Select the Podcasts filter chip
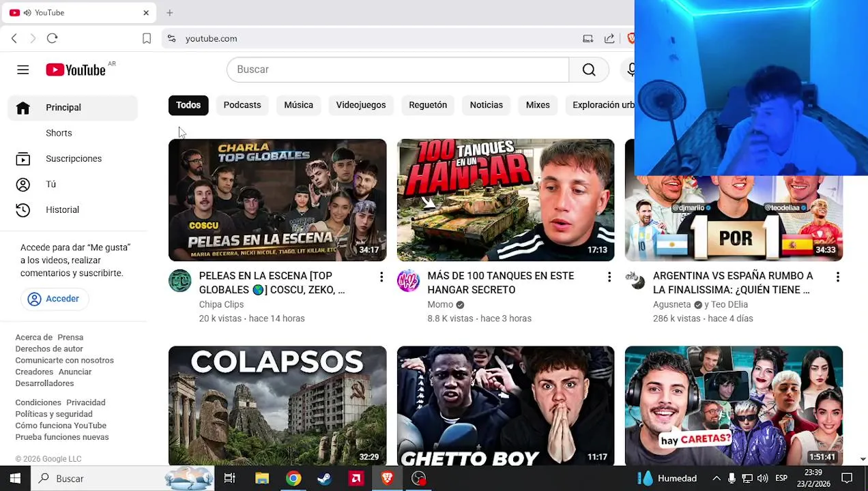This screenshot has height=491, width=868. coord(242,105)
